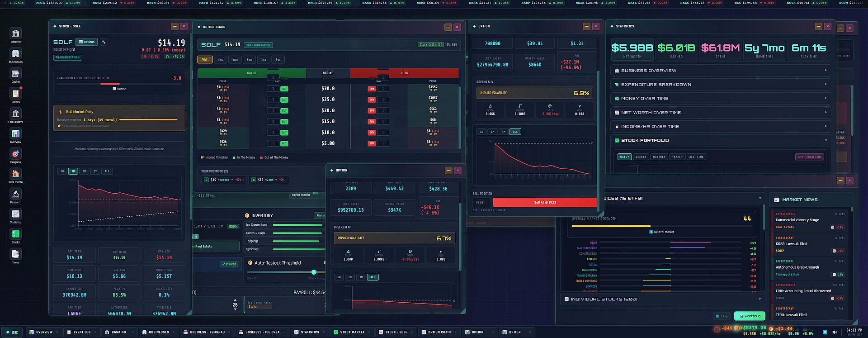Click the Close Calls (2) button
Viewport: 868px width, 338px height.
[x=430, y=45]
